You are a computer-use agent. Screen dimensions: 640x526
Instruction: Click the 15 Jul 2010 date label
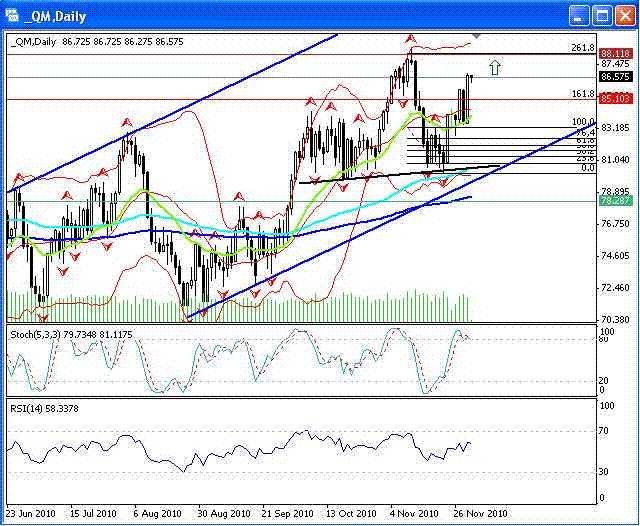(93, 513)
